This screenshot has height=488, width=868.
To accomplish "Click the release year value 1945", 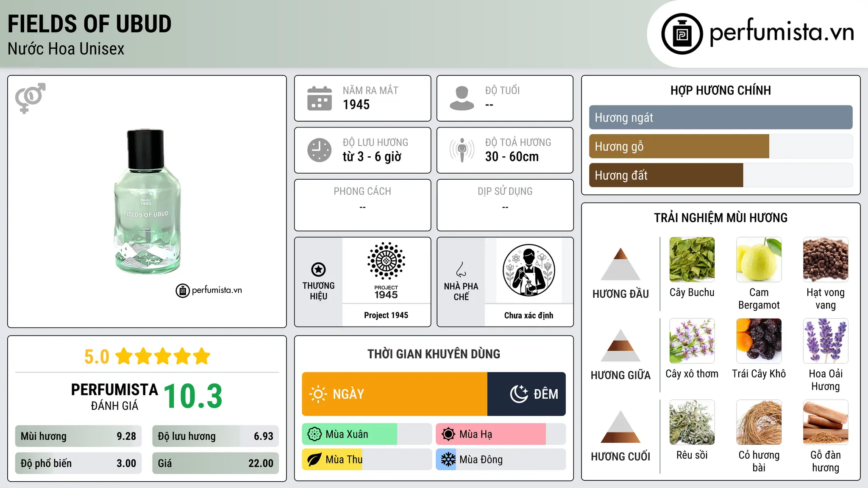I will click(x=356, y=105).
